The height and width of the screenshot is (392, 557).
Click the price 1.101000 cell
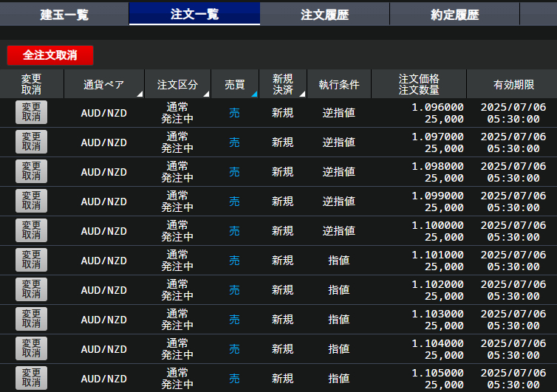437,255
